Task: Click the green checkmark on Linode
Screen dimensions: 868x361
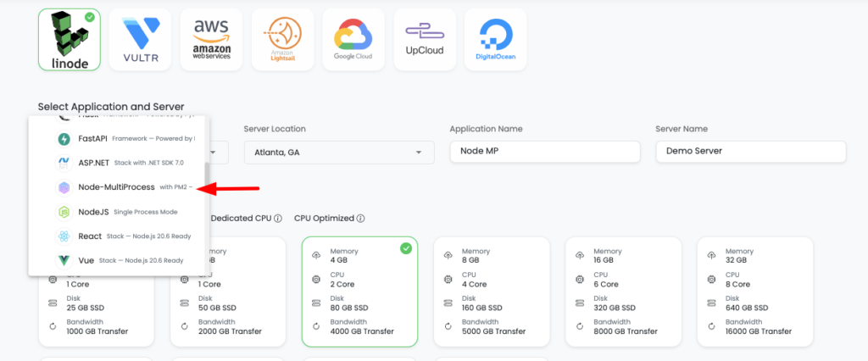Action: coord(90,17)
